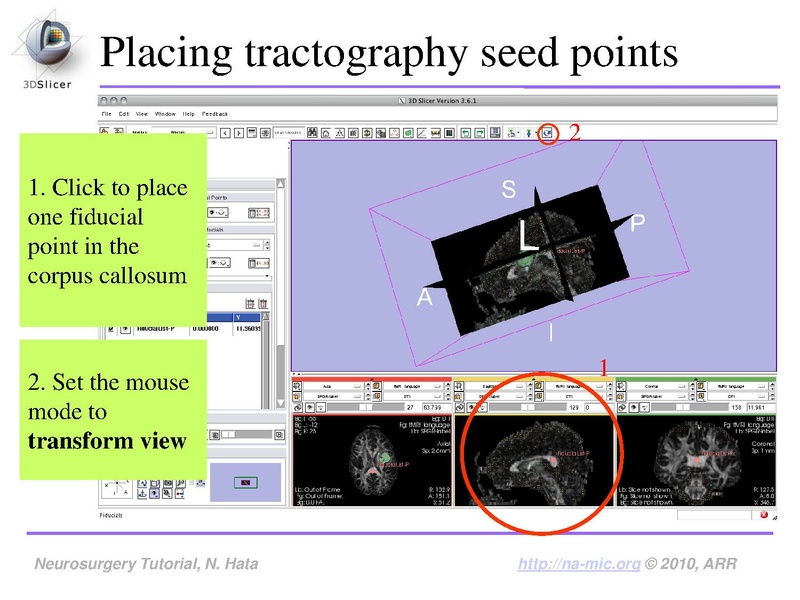This screenshot has height=600, width=800.
Task: Open the Feedback menu
Action: tap(212, 114)
